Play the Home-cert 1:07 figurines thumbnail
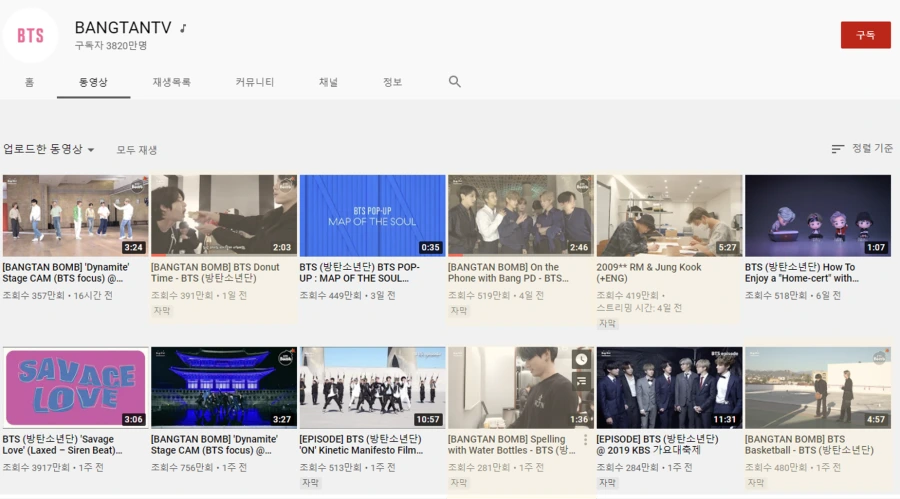900x499 pixels. coord(818,215)
